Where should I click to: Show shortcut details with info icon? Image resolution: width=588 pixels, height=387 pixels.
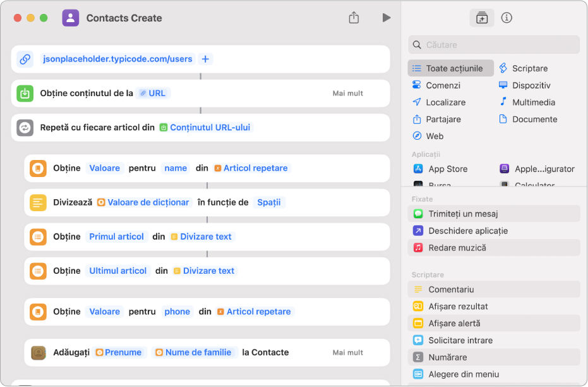(x=507, y=18)
